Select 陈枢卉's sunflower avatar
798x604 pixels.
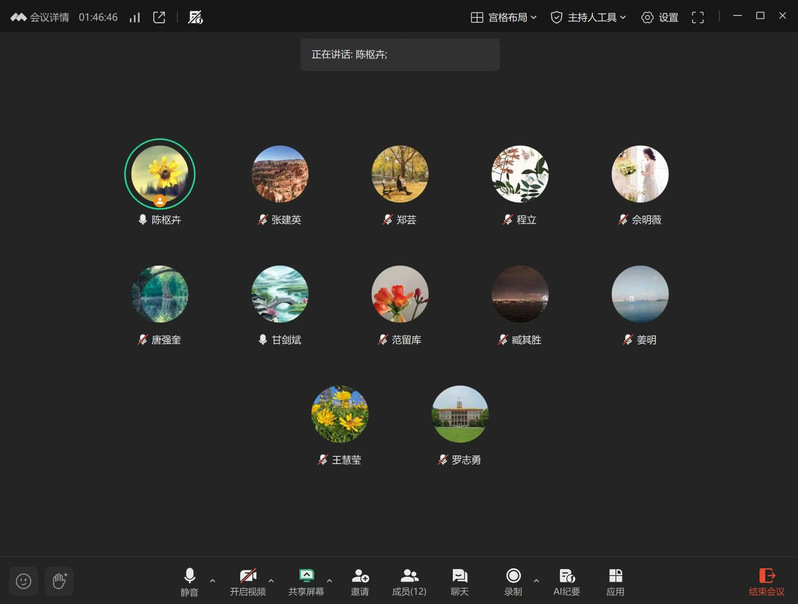tap(160, 174)
